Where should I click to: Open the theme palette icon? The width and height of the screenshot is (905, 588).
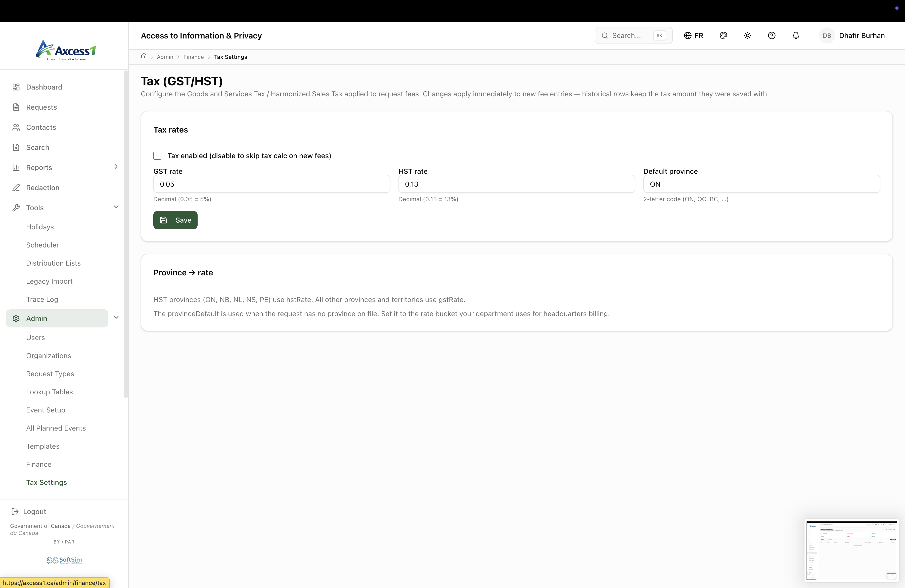[723, 35]
